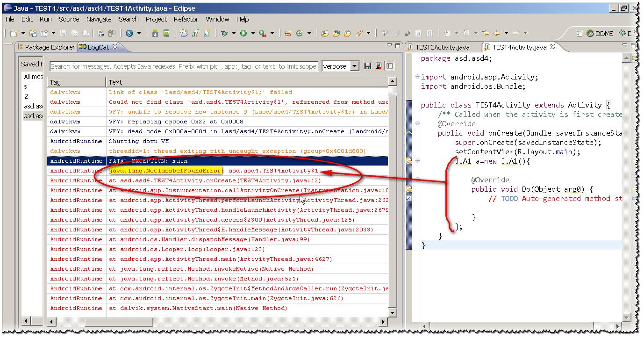Viewport: 644px width, 338px height.
Task: Click the Opens the Android SDK Manager icon
Action: [x=155, y=33]
